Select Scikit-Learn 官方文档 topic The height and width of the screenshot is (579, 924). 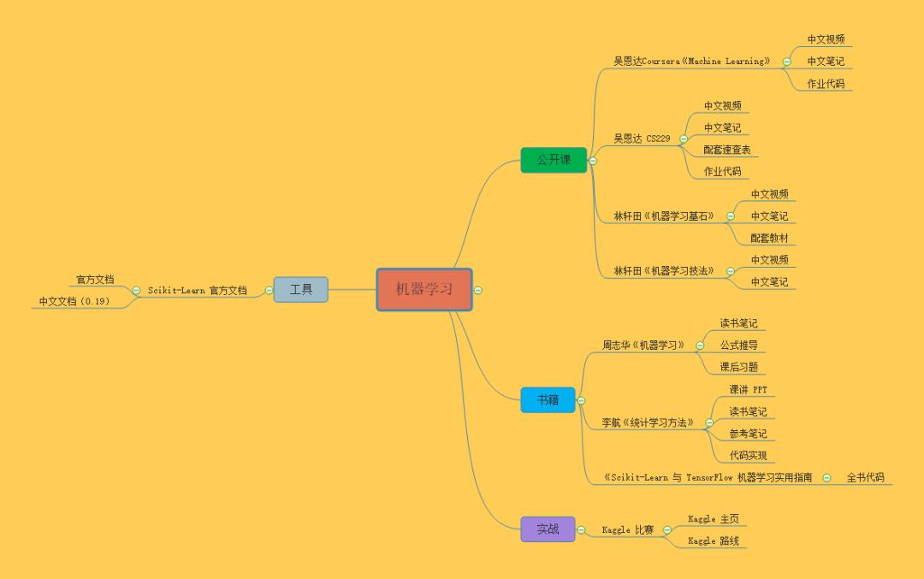pos(197,290)
